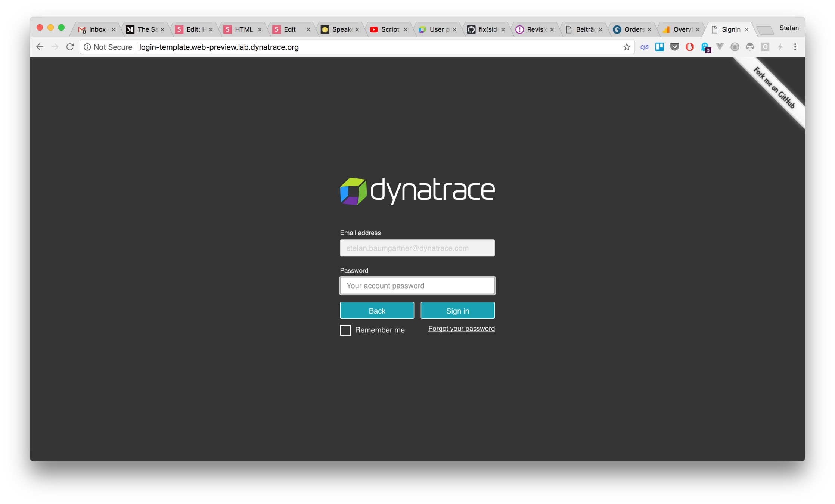Image resolution: width=835 pixels, height=504 pixels.
Task: View the Not Secure site info
Action: pyautogui.click(x=108, y=47)
